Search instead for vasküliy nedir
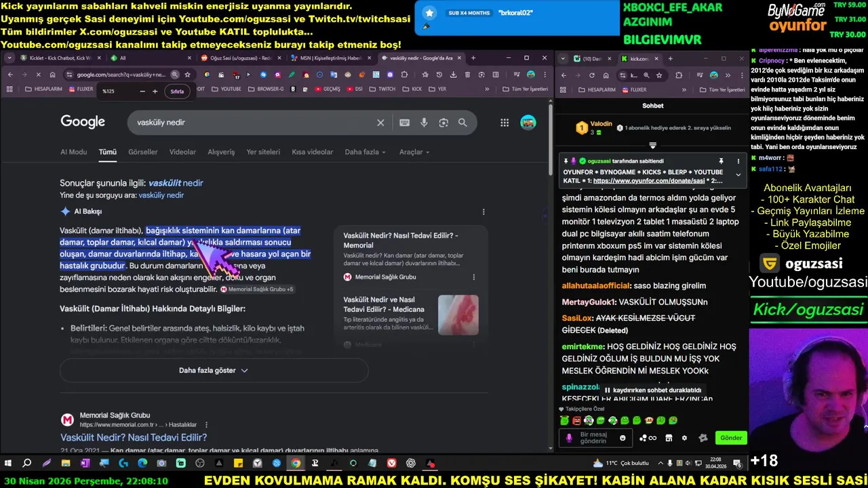Viewport: 868px width, 488px height. (x=161, y=195)
